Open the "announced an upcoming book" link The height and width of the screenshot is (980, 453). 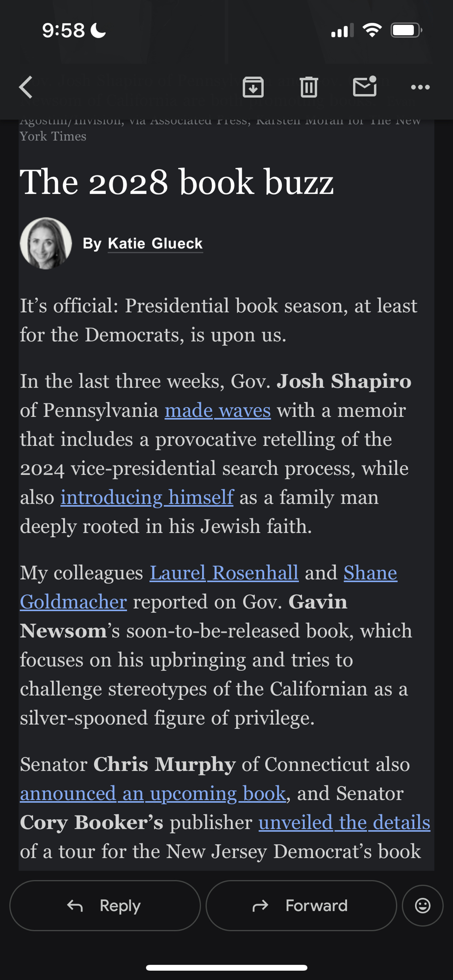[153, 794]
